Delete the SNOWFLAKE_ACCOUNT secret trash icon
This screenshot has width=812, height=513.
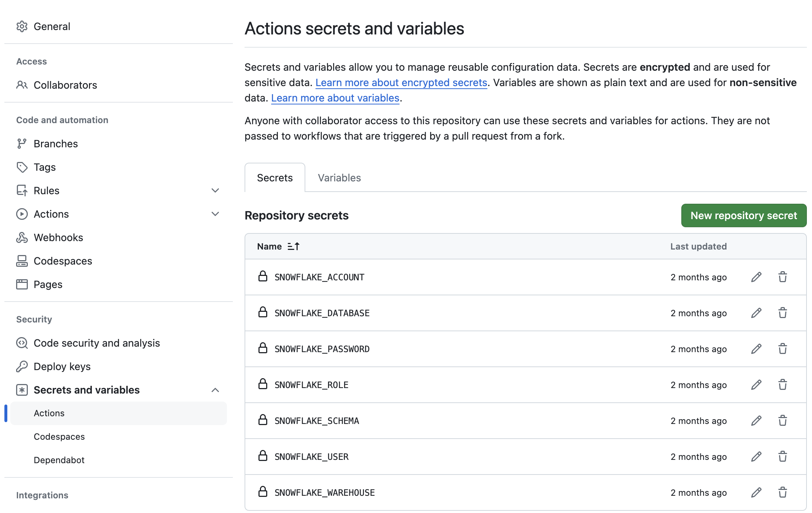pos(783,277)
